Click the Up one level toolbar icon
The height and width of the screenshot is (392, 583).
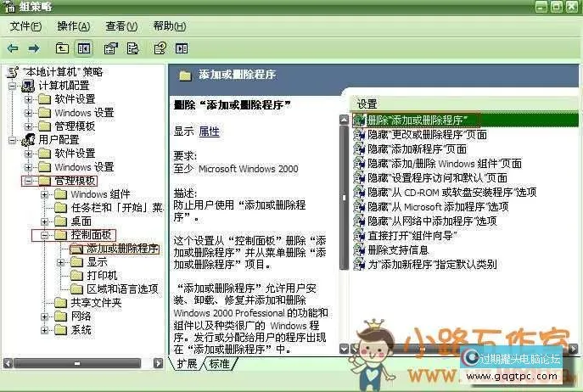pyautogui.click(x=62, y=48)
